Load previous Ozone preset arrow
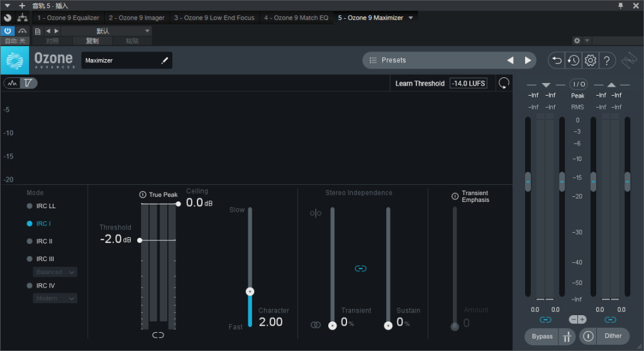The width and height of the screenshot is (644, 351). point(510,60)
